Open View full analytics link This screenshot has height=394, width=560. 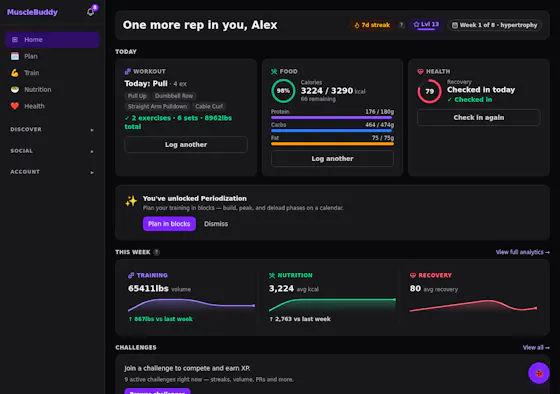(522, 252)
